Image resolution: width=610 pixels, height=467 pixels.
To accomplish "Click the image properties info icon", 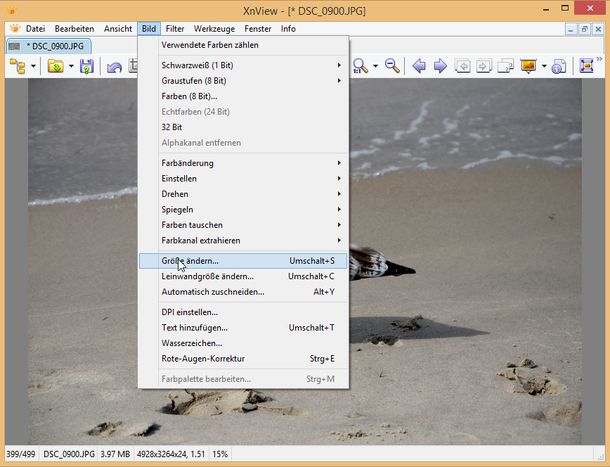I will pos(558,66).
